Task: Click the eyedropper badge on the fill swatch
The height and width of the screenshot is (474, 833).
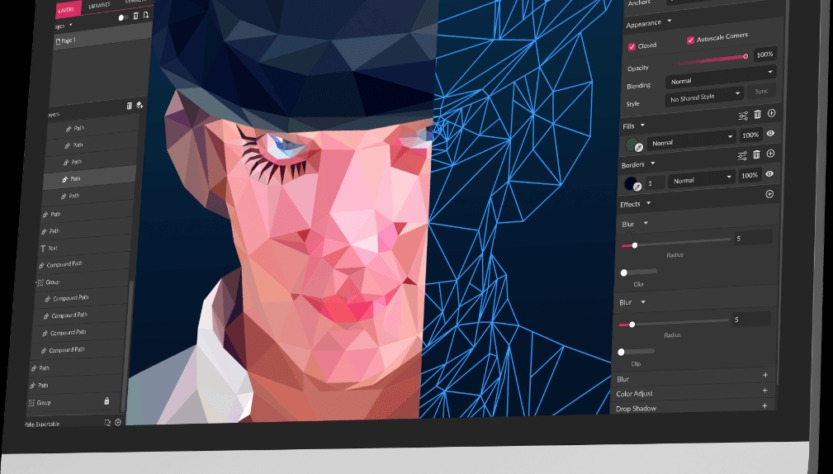Action: tap(639, 147)
